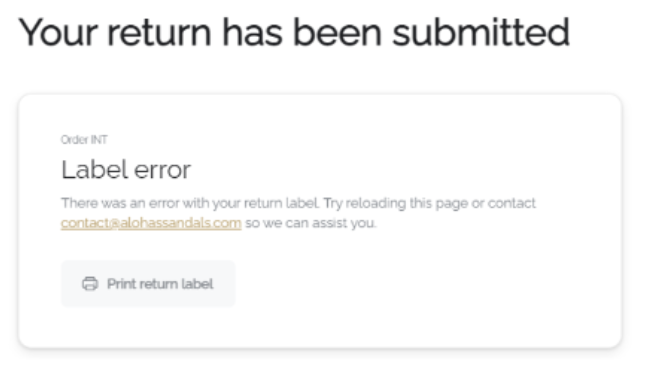
Task: Click the 'Label error' title
Action: tap(126, 170)
